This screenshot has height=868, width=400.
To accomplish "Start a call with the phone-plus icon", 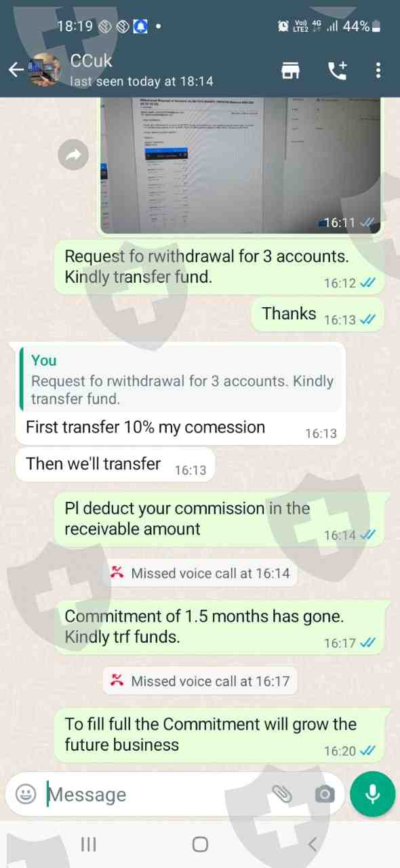I will point(337,70).
